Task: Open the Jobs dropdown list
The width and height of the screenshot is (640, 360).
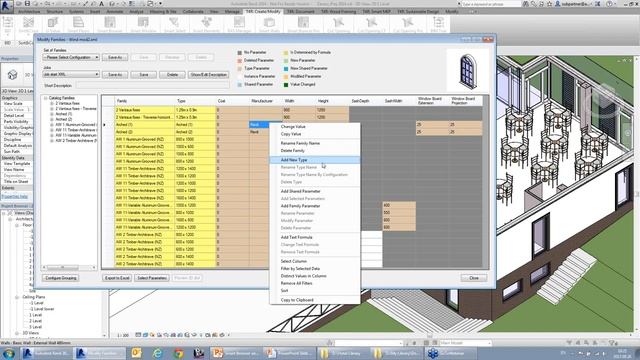Action: (71, 75)
